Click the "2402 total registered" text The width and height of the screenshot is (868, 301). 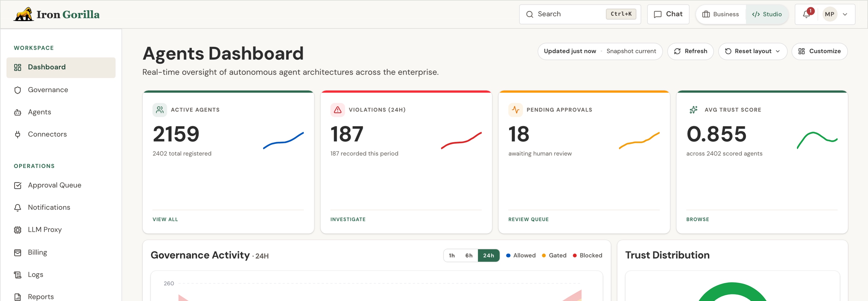(182, 154)
